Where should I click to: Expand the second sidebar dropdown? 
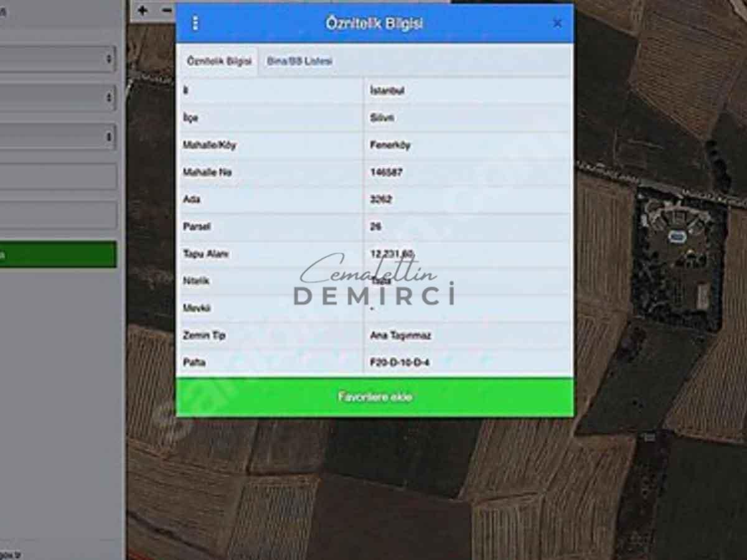(x=57, y=98)
